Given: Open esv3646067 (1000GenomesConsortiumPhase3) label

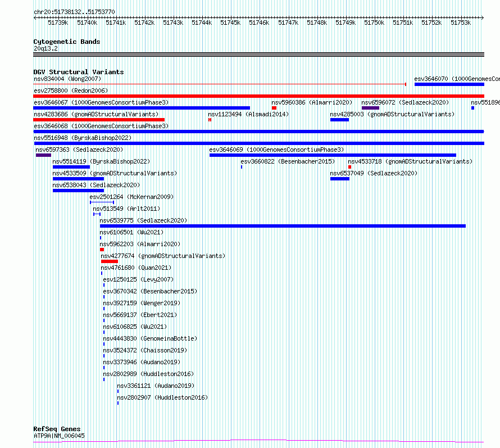Looking at the screenshot, I should (x=101, y=102).
